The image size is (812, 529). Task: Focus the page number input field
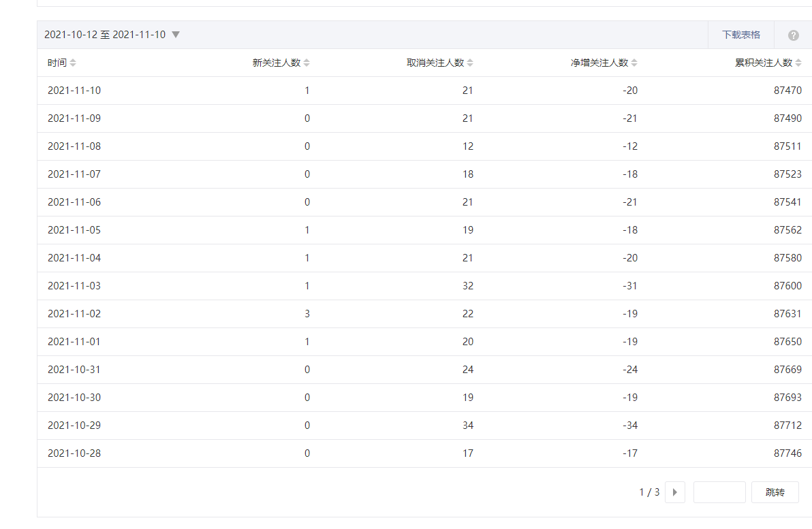pos(719,492)
